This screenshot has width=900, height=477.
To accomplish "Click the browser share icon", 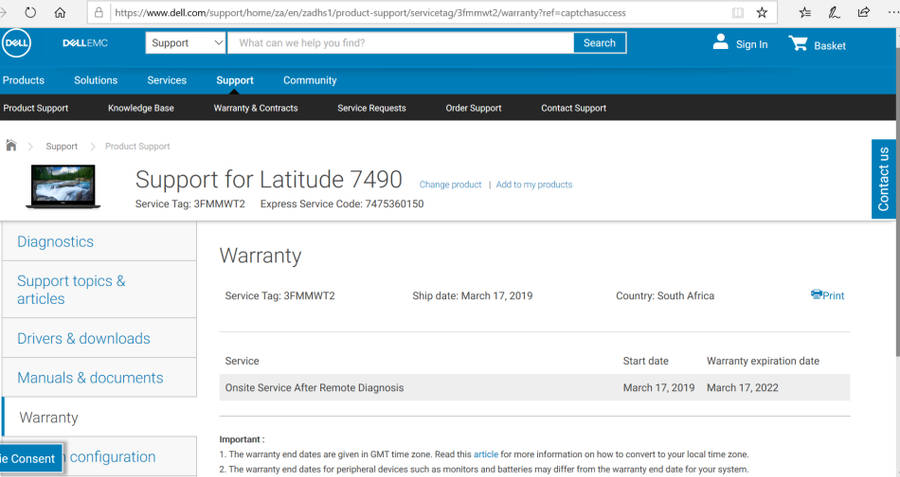I will pyautogui.click(x=863, y=13).
